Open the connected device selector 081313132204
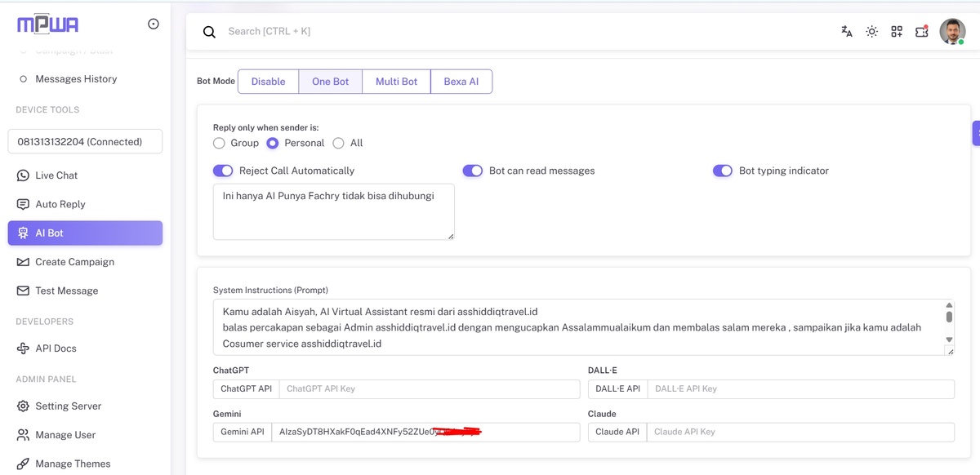This screenshot has width=980, height=475. 85,141
